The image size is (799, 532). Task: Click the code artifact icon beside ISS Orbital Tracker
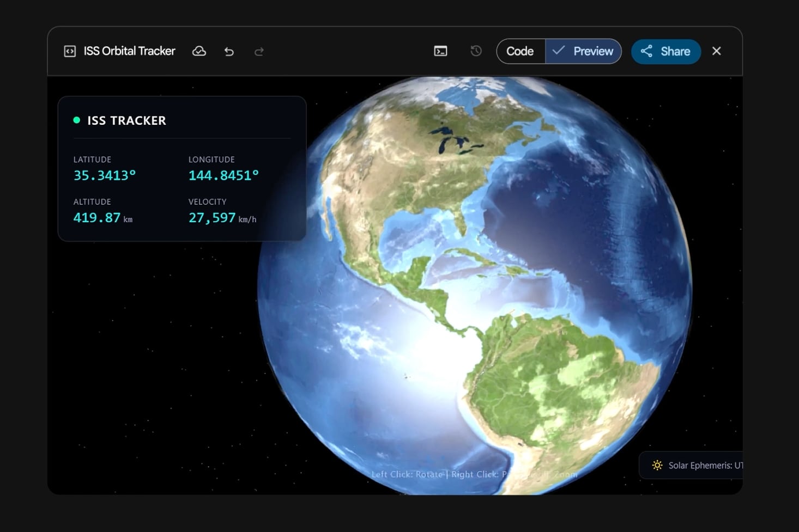(70, 51)
